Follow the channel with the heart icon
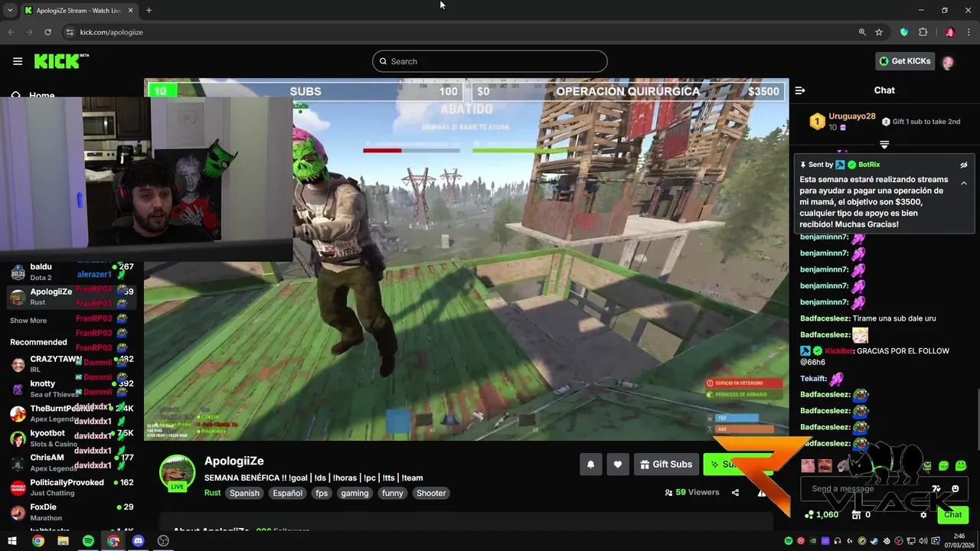Image resolution: width=980 pixels, height=551 pixels. [x=617, y=465]
